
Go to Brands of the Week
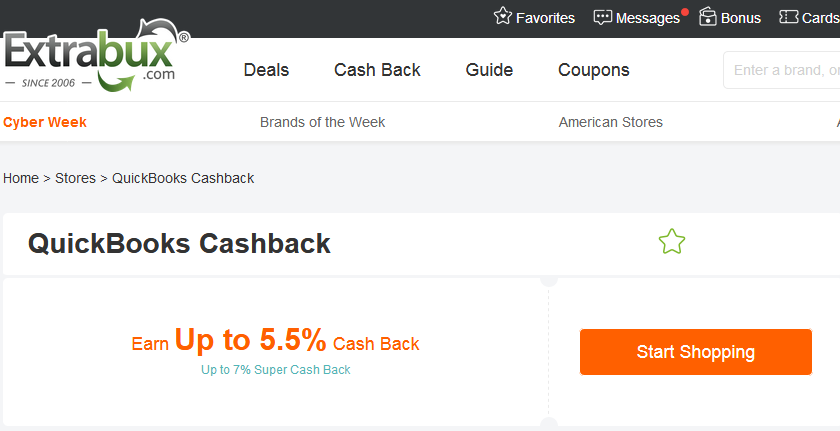[322, 122]
